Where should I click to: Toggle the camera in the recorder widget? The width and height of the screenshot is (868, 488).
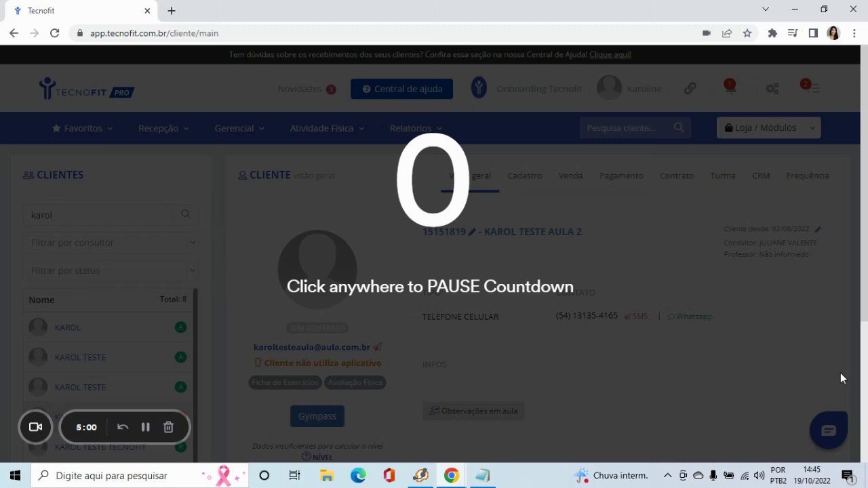(x=35, y=427)
